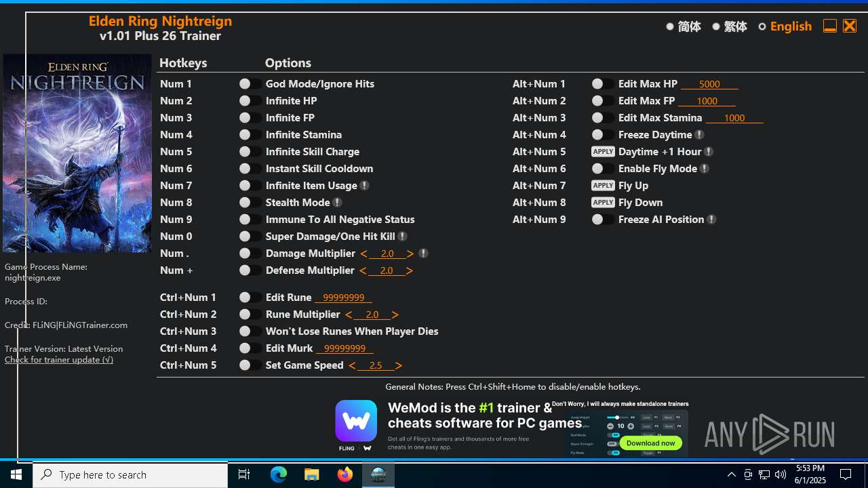868x488 pixels.
Task: Open Firefox from the taskbar
Action: click(345, 474)
